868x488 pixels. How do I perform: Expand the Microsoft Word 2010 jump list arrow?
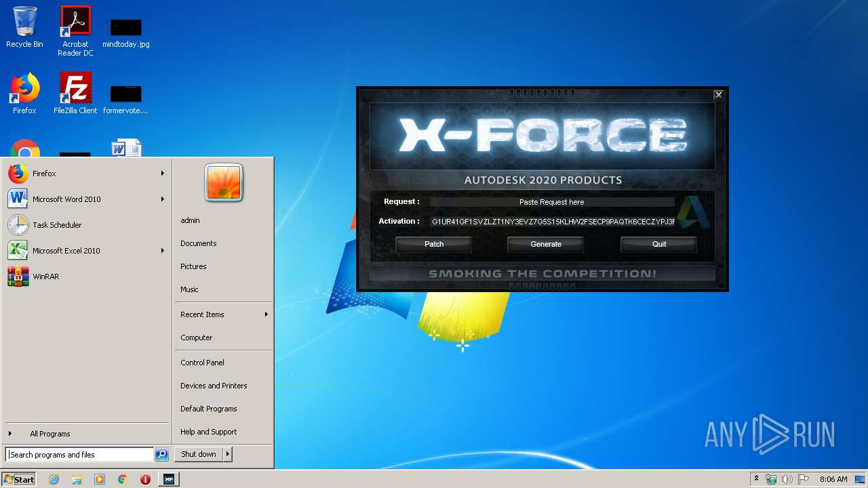tap(163, 199)
